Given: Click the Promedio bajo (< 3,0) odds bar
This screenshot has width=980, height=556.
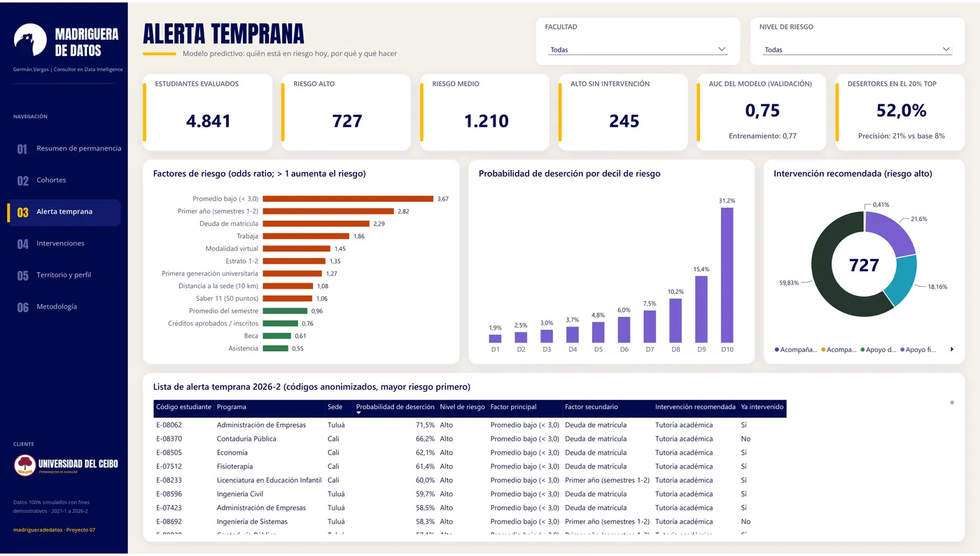Looking at the screenshot, I should pyautogui.click(x=348, y=199).
